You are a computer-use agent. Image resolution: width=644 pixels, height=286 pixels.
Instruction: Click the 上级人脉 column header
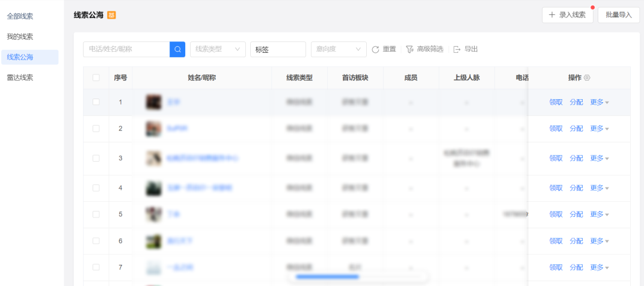pos(467,78)
